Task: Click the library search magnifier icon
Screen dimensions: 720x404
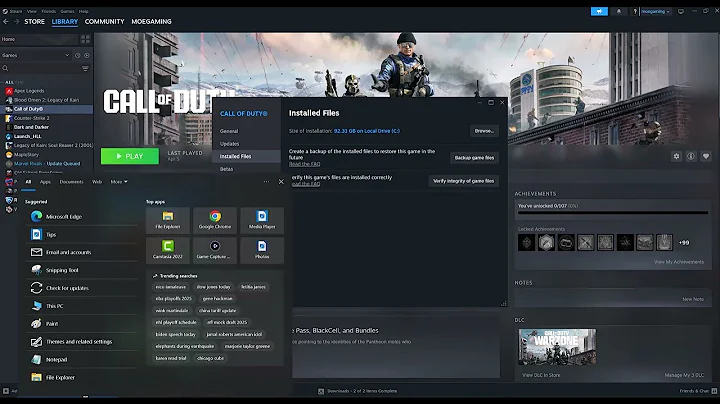Action: (x=6, y=68)
